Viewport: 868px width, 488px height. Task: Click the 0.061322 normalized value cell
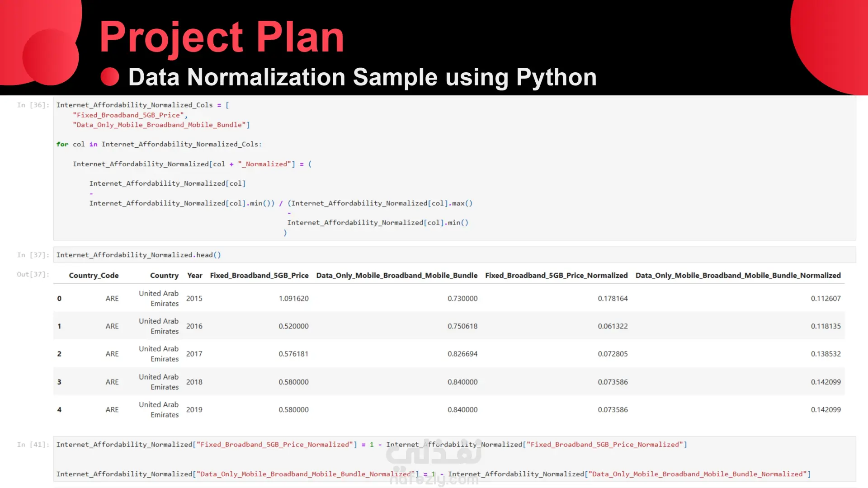click(613, 326)
